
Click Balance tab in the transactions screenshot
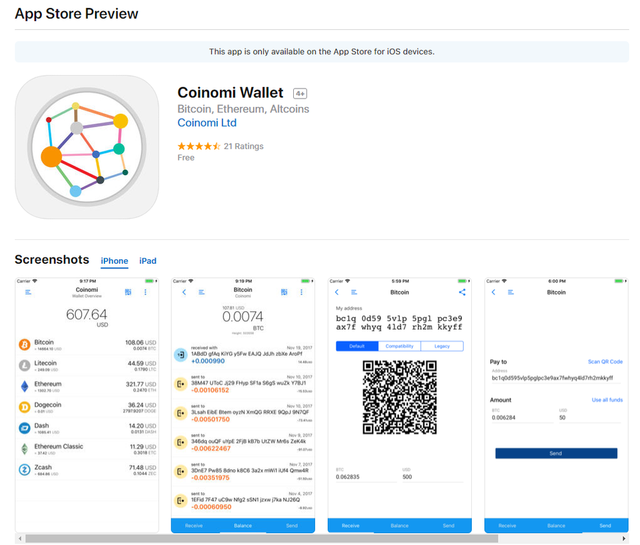pos(243,526)
